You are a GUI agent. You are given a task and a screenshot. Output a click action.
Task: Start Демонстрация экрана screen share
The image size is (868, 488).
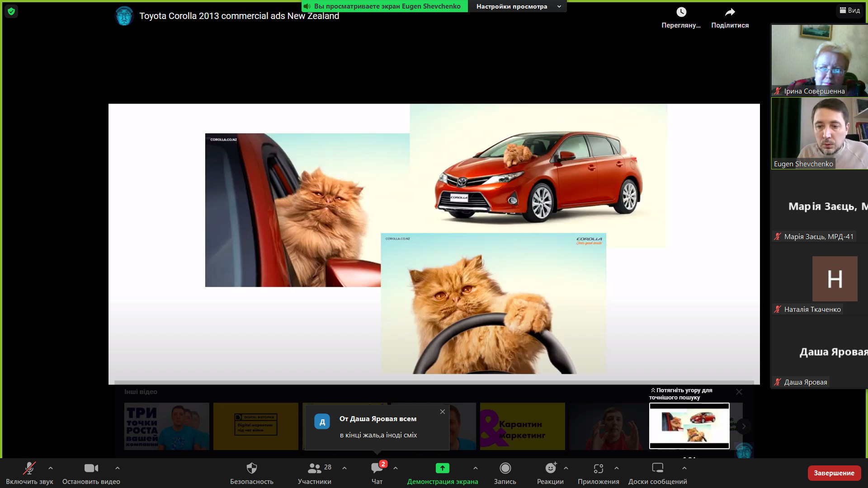443,473
